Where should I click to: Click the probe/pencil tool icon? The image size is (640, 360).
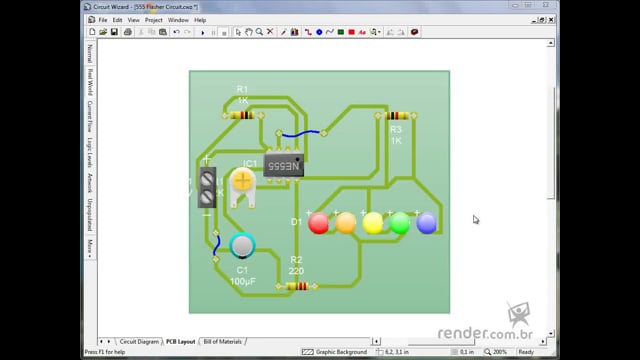(283, 32)
